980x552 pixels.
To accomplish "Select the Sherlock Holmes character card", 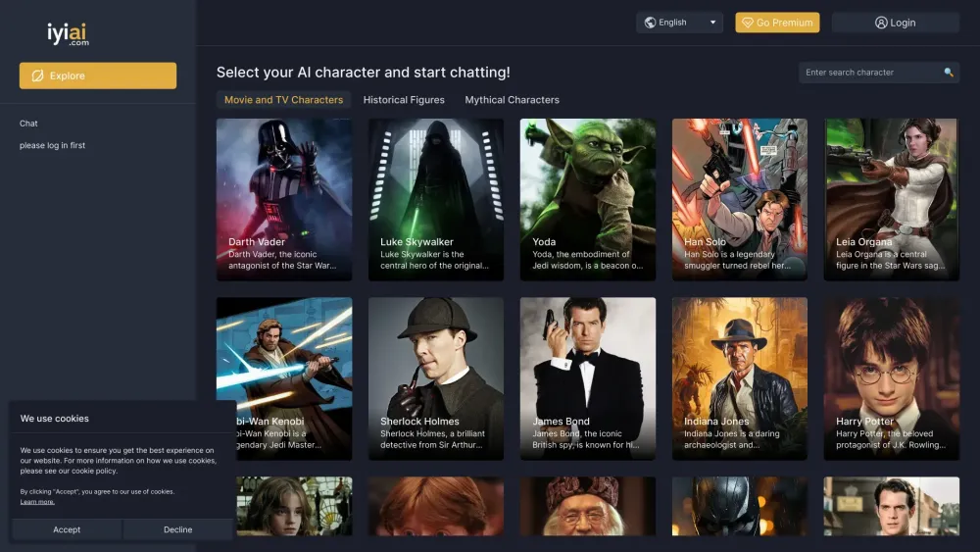I will (436, 378).
